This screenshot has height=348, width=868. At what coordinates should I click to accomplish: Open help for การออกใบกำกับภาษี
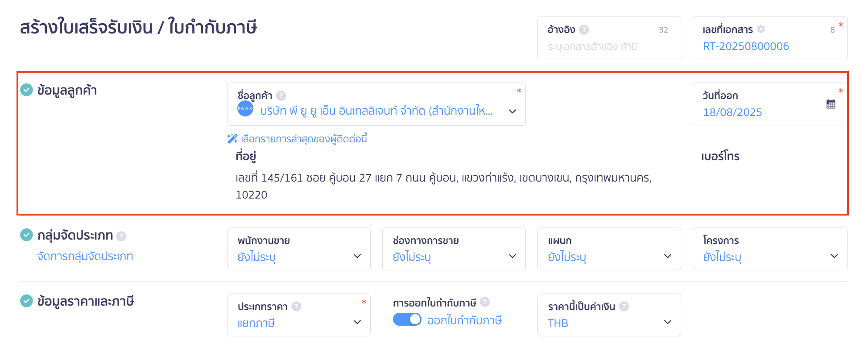(486, 302)
